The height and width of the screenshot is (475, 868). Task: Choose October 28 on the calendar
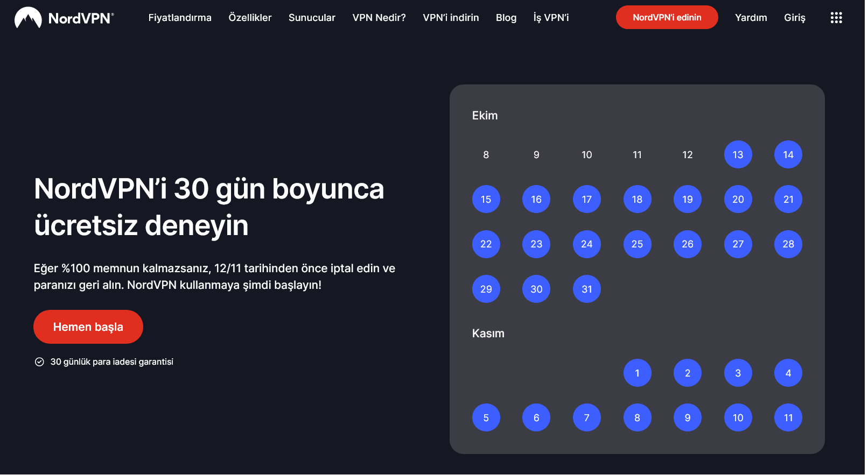(x=788, y=244)
